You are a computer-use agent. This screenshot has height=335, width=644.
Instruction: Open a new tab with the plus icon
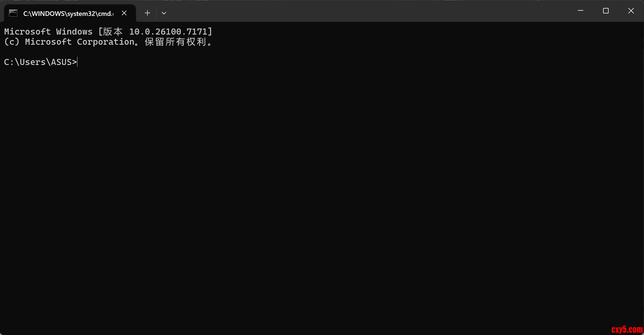[x=147, y=13]
